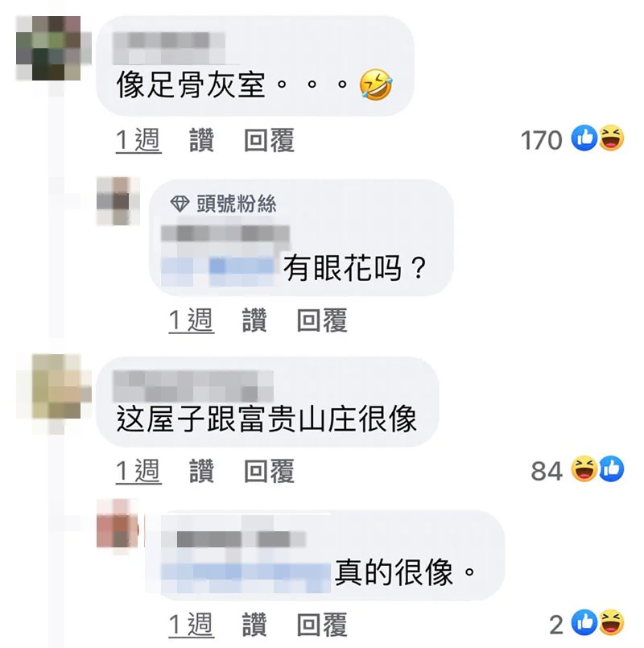Like the 真的很像 reply

point(254,625)
